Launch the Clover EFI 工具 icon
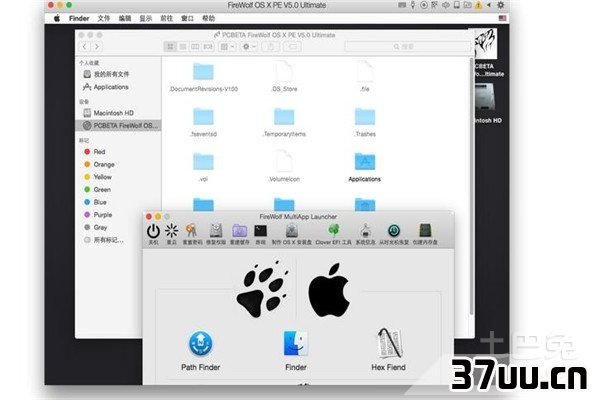The image size is (600, 400). 333,231
